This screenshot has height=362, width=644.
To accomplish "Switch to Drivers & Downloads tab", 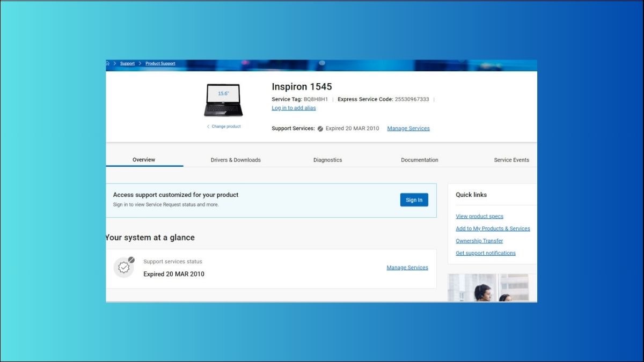I will click(236, 160).
